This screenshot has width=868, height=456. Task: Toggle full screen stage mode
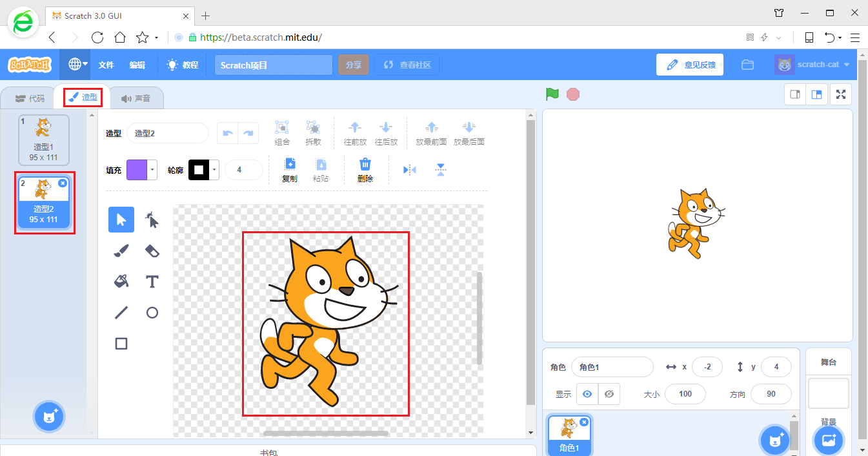pyautogui.click(x=841, y=94)
